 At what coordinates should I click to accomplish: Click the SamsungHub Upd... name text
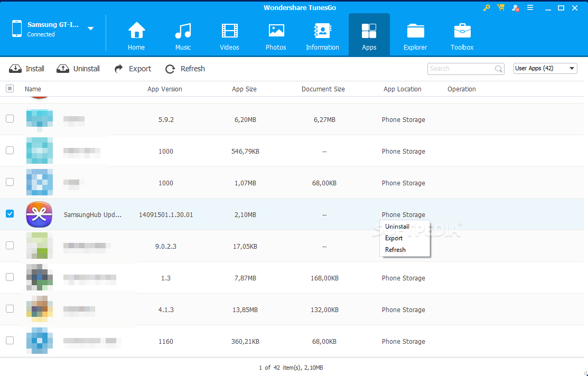[x=92, y=215]
